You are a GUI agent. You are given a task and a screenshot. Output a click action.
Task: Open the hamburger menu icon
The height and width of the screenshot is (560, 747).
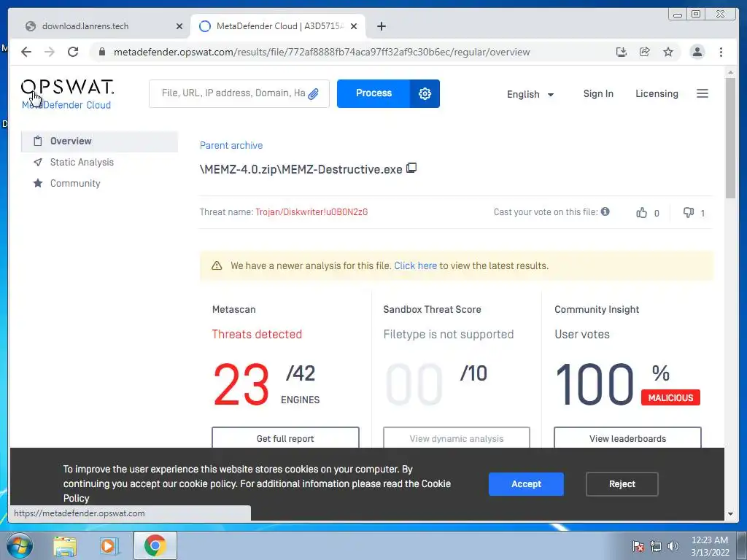coord(703,93)
